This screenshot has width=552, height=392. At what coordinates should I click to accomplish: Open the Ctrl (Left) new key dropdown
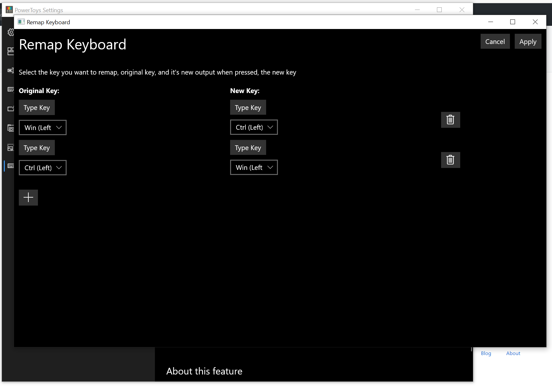[254, 127]
